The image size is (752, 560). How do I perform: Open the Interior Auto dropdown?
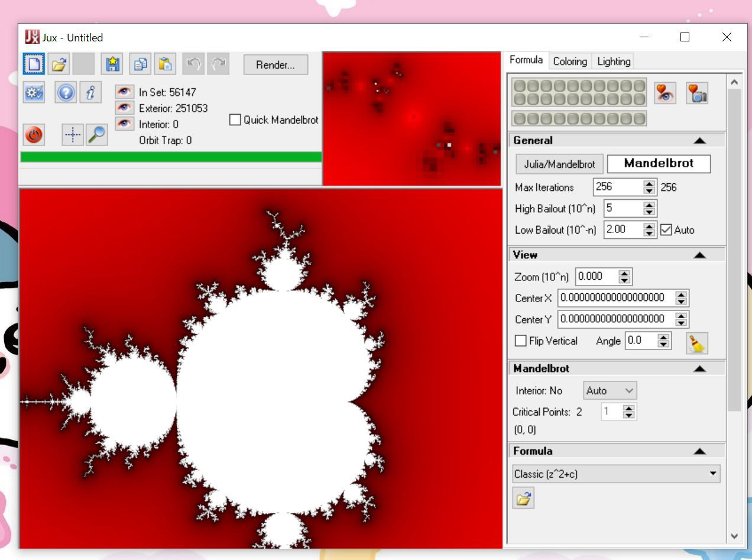[x=610, y=390]
